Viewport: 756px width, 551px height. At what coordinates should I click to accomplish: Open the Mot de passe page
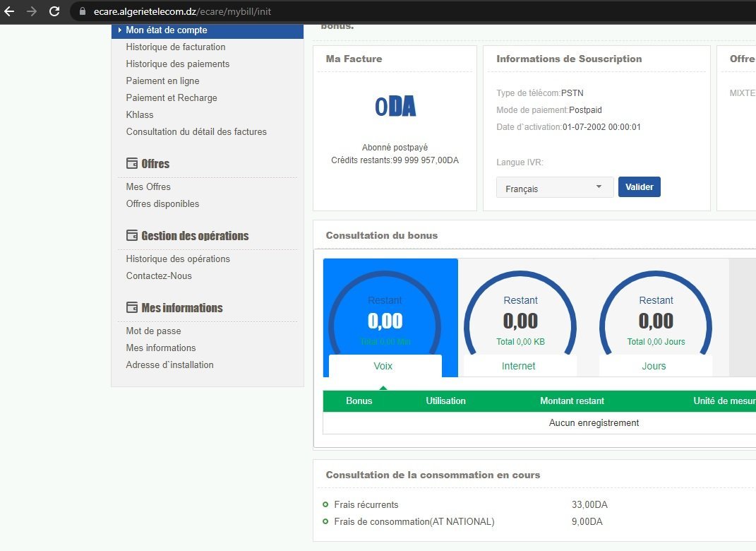tap(153, 331)
